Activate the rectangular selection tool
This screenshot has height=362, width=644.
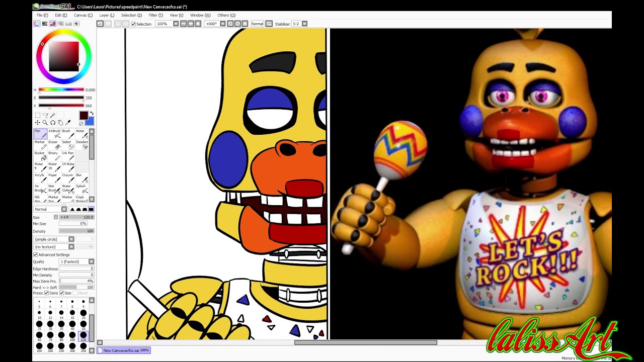[x=37, y=115]
